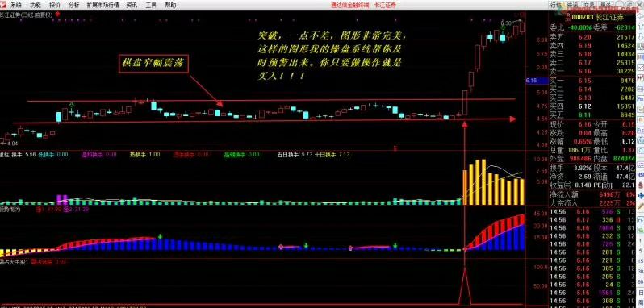
Task: Switch to the 资讯 tab at top right
Action: click(x=572, y=5)
